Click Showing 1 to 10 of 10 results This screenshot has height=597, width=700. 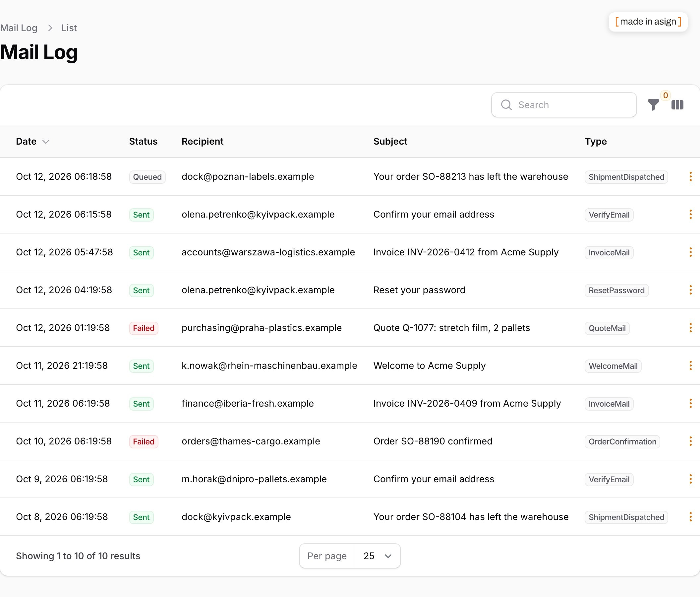click(78, 556)
